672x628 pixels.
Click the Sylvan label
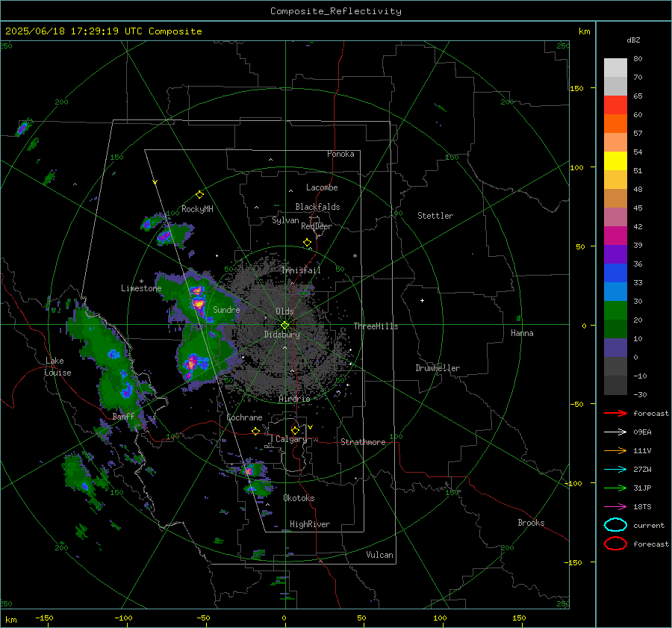(x=285, y=220)
